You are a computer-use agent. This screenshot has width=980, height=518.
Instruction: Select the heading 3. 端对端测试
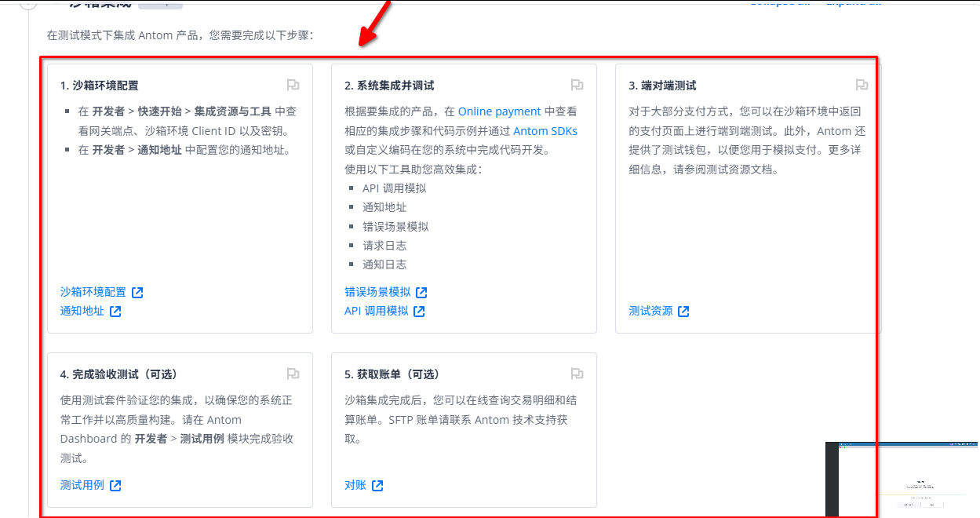point(662,85)
